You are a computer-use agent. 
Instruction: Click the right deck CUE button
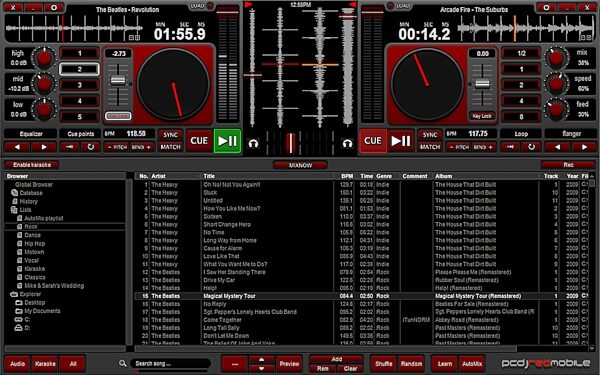tap(373, 141)
